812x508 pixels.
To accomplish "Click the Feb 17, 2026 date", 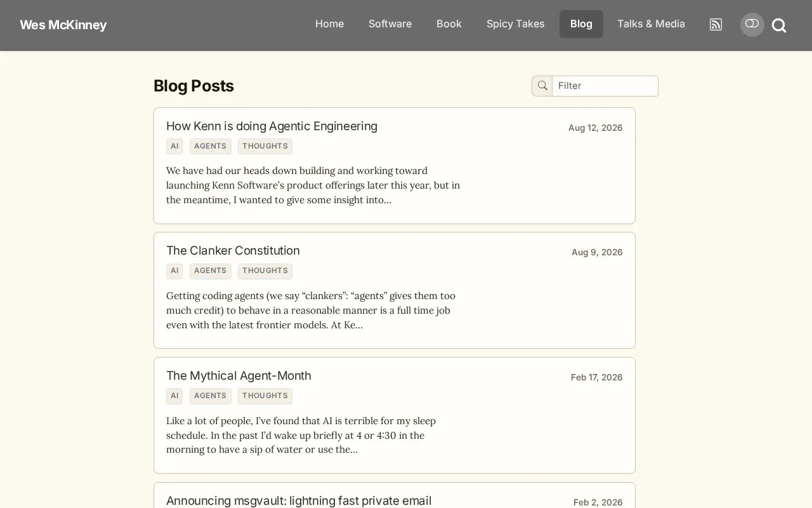I will 596,377.
